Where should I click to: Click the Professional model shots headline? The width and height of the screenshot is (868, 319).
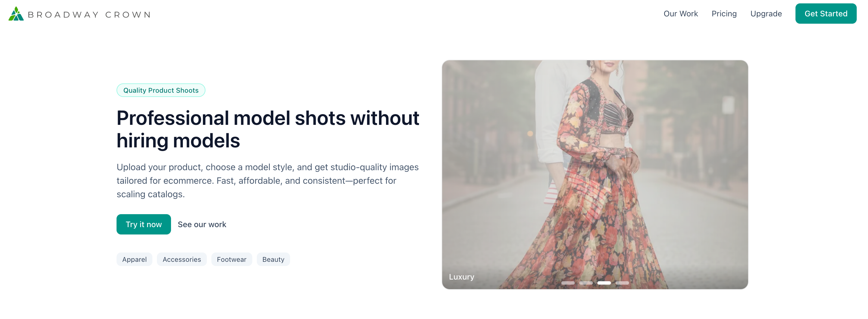[268, 129]
